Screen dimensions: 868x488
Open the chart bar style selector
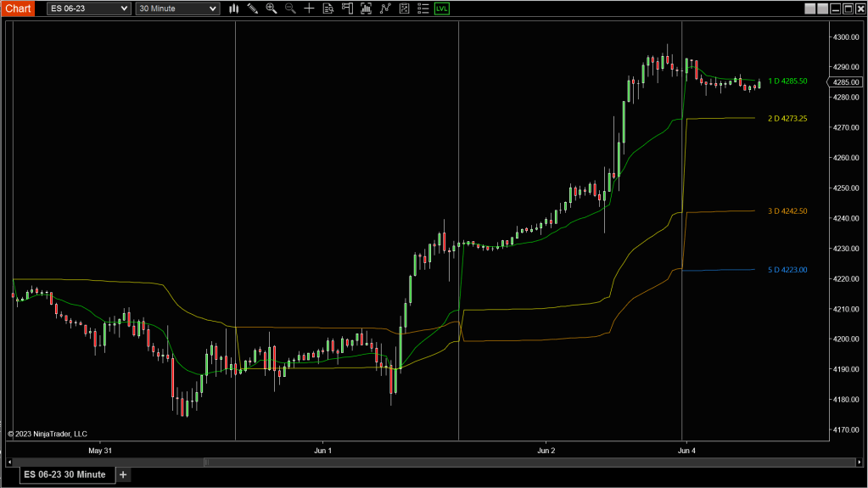pyautogui.click(x=233, y=8)
